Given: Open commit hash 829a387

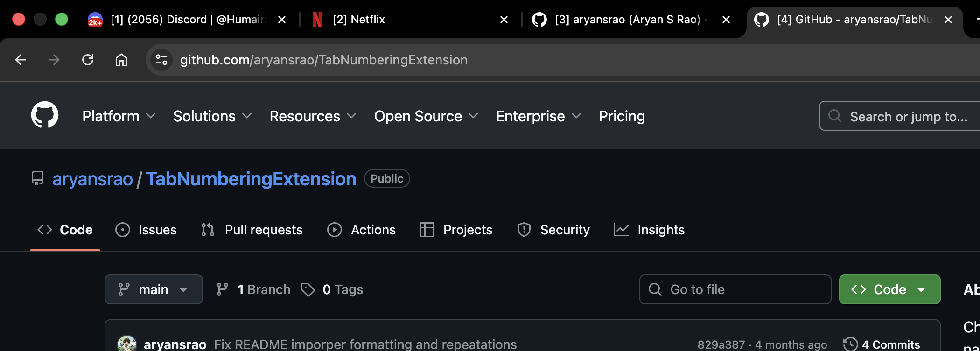Looking at the screenshot, I should coord(721,344).
